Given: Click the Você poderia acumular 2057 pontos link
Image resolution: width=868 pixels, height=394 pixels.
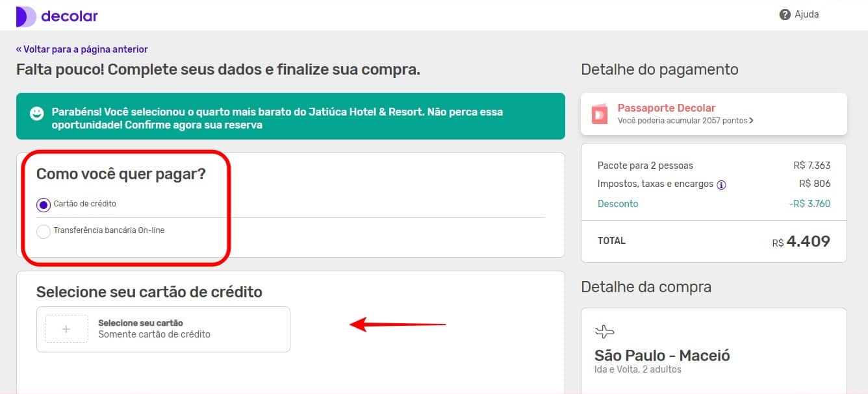Looking at the screenshot, I should [685, 121].
